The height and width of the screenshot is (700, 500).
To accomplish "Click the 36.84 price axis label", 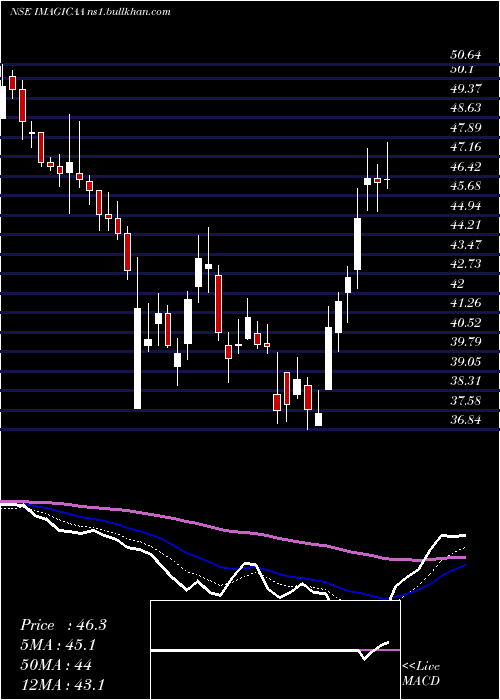I will click(466, 420).
